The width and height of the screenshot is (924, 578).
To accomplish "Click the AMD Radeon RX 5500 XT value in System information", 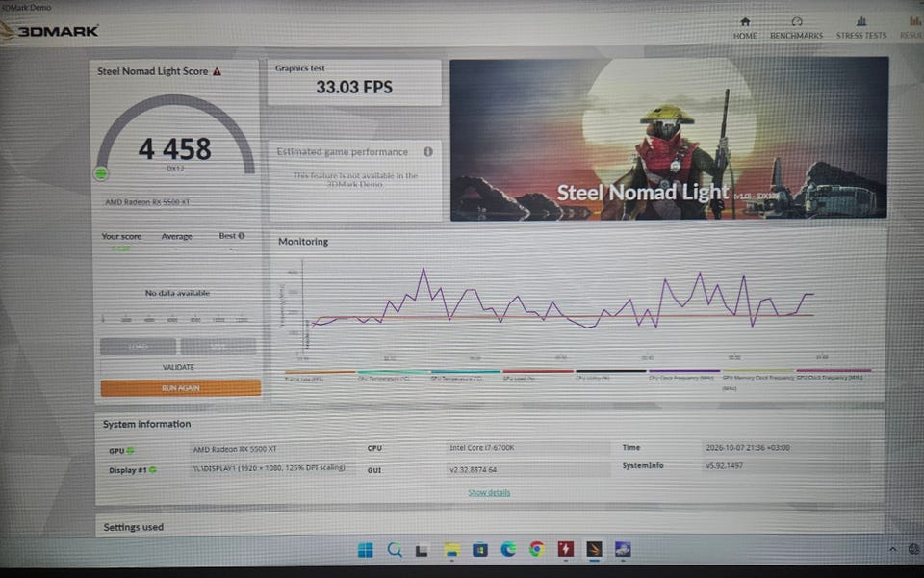I will point(235,450).
